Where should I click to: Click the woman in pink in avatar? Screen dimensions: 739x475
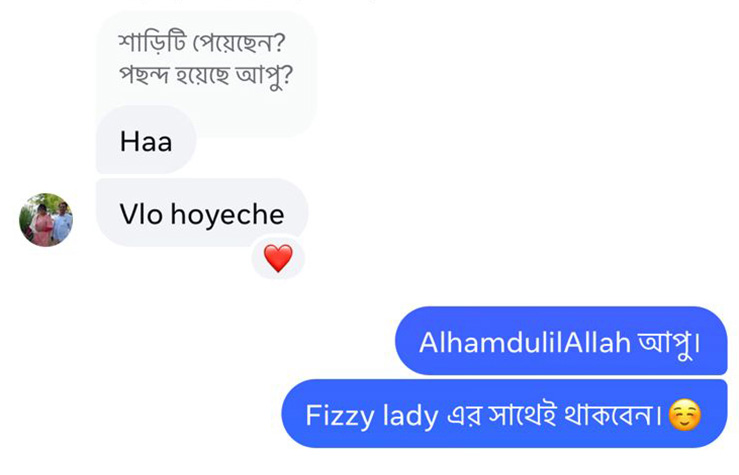41,223
